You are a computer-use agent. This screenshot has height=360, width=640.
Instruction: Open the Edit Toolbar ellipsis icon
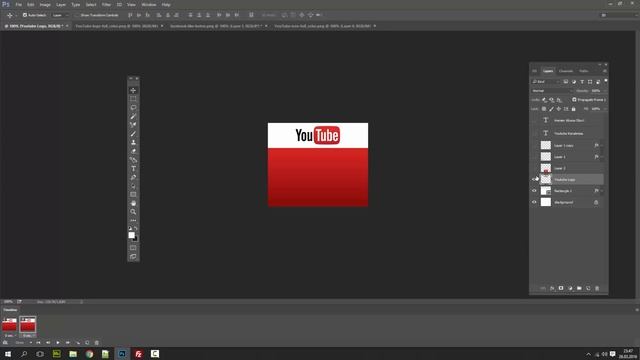[133, 220]
